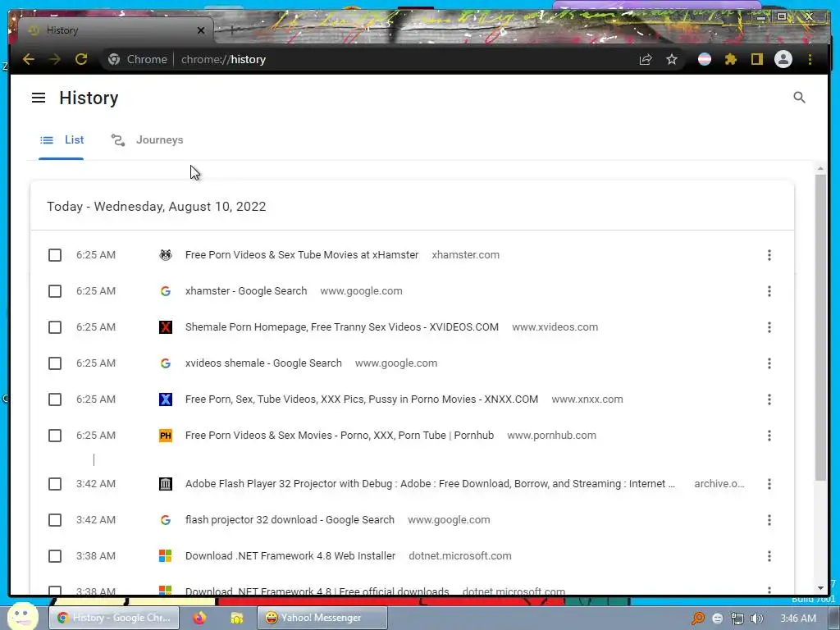The height and width of the screenshot is (630, 840).
Task: Click the Microsoft favicon on .NET Web Installer row
Action: coord(166,556)
